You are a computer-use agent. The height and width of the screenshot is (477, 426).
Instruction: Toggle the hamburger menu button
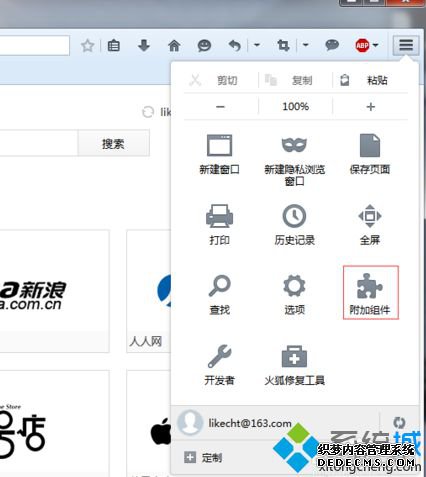(406, 45)
